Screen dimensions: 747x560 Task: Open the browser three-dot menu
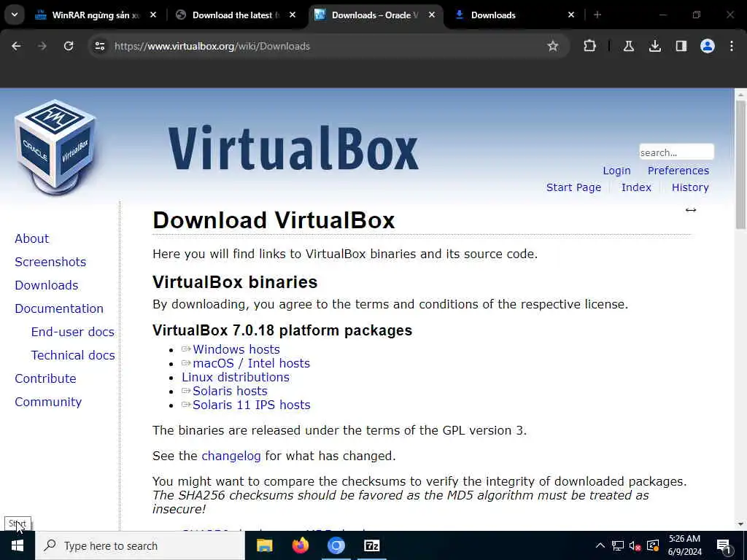coord(732,46)
